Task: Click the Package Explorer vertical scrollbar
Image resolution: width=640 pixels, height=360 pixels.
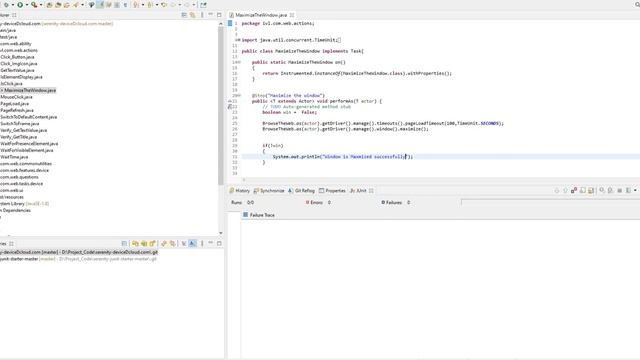Action: click(221, 106)
